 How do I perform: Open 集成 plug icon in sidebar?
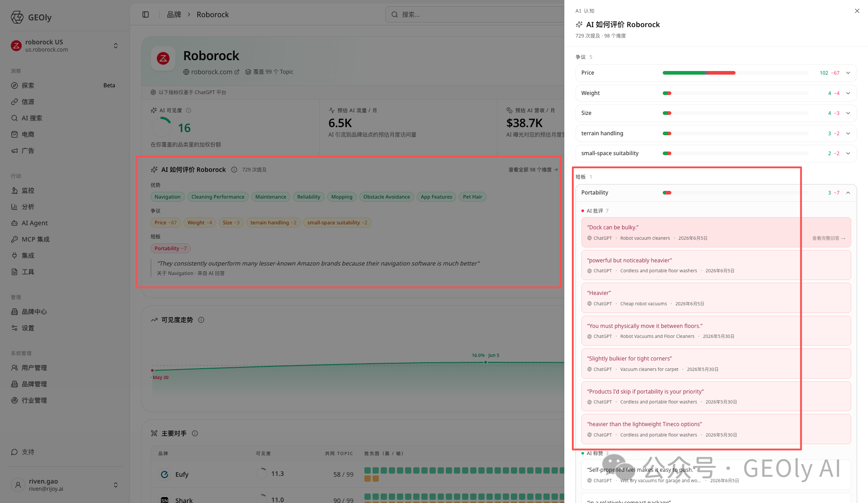coord(14,256)
